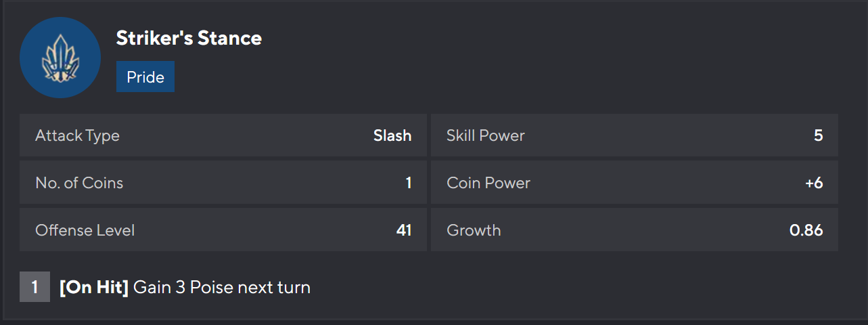Screen dimensions: 868x325
Task: Click the Pride affinity tag
Action: point(145,77)
